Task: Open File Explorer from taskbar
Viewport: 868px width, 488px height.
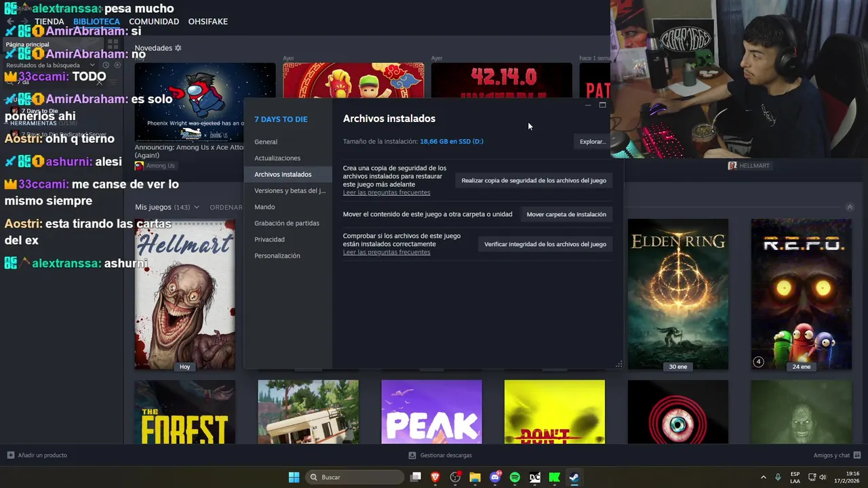Action: click(x=475, y=477)
